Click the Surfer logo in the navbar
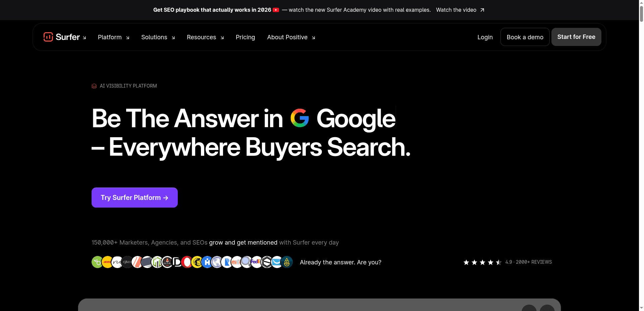The width and height of the screenshot is (644, 311). [x=62, y=37]
